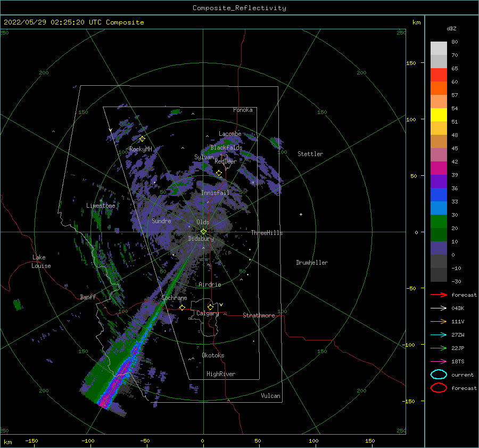479x448 pixels.
Task: Click the Lake Louise label
Action: (x=41, y=262)
